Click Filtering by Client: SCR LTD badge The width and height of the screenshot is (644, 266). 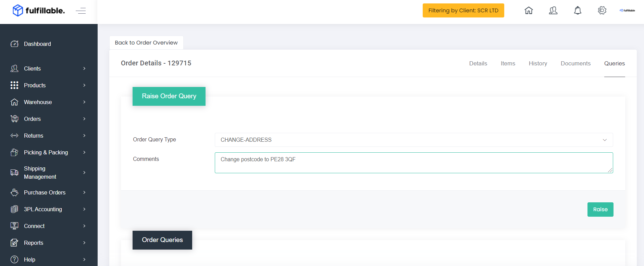(x=463, y=11)
